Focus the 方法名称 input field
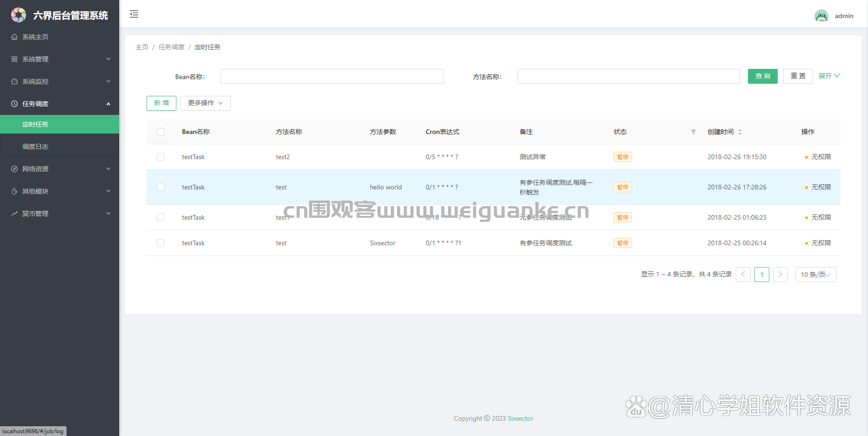868x436 pixels. click(629, 76)
